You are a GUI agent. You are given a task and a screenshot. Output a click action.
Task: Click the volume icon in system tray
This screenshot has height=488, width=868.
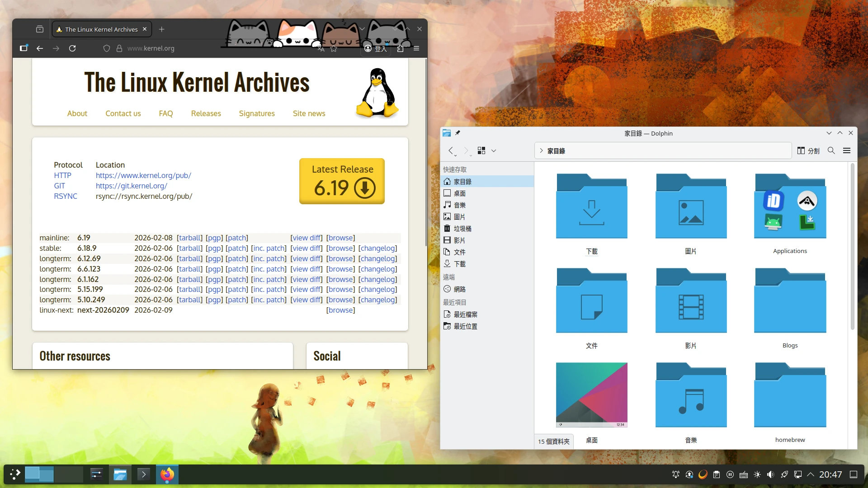770,474
